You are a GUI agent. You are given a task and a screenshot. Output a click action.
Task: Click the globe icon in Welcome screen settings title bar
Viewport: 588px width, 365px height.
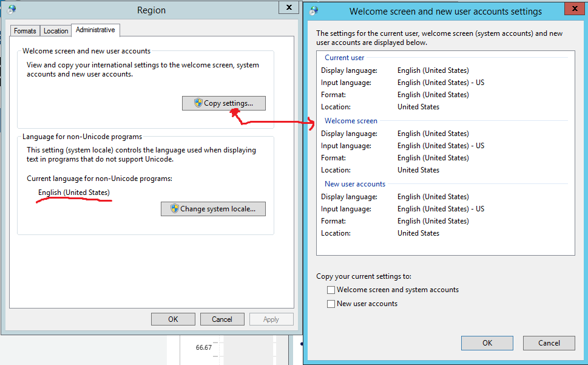[x=314, y=11]
